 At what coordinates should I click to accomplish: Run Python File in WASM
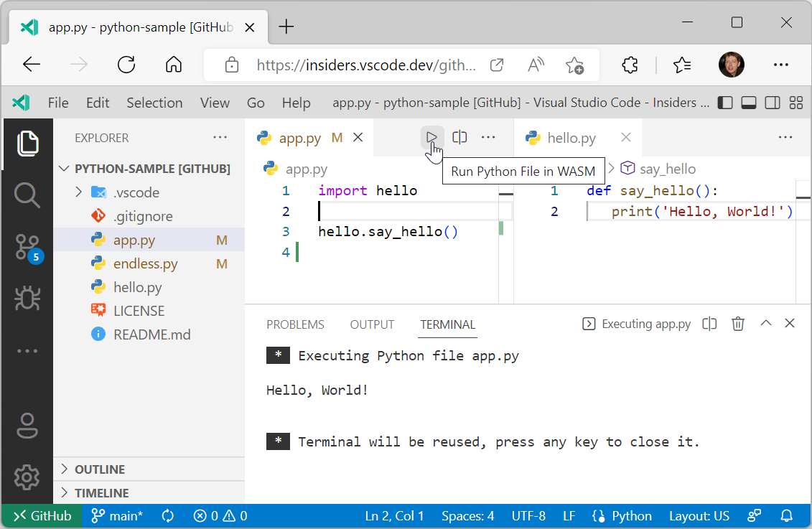tap(431, 137)
